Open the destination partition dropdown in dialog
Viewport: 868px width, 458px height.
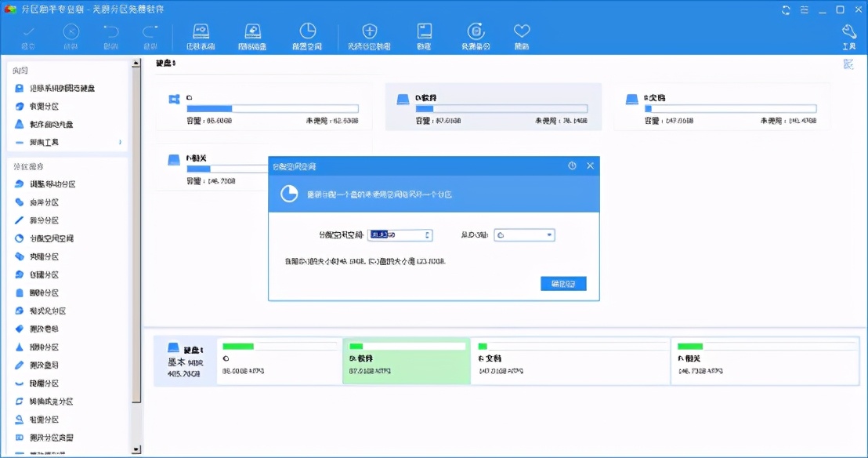[524, 235]
